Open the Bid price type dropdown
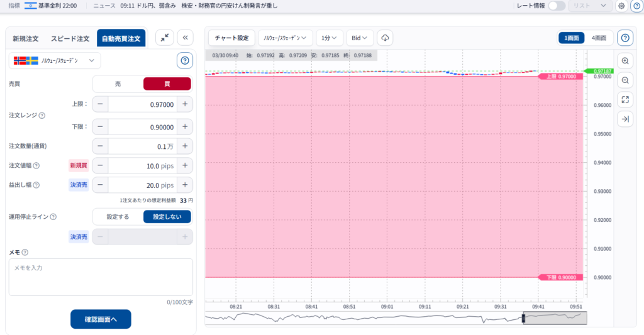Screen dimensions: 644x335 tap(360, 38)
